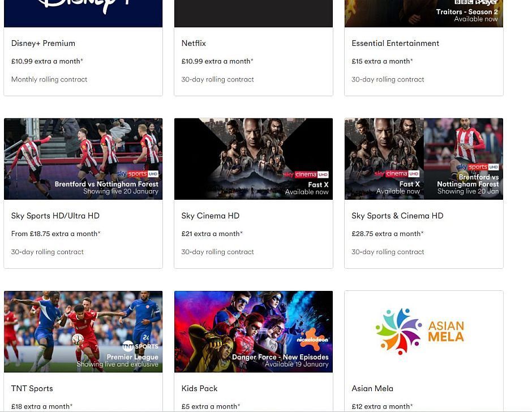Click '£10.99 extra a month' under Disney+ Premium

click(47, 62)
